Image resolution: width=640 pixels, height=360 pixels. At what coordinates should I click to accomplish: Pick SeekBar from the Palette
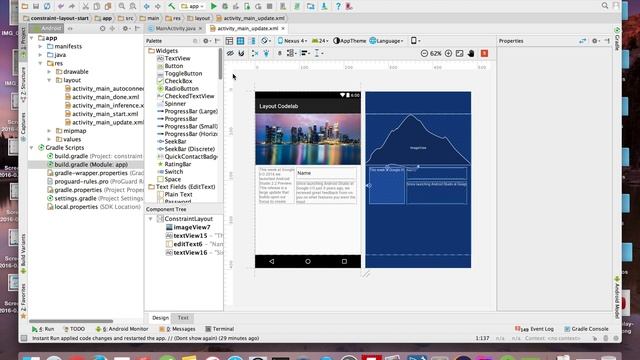coord(172,141)
